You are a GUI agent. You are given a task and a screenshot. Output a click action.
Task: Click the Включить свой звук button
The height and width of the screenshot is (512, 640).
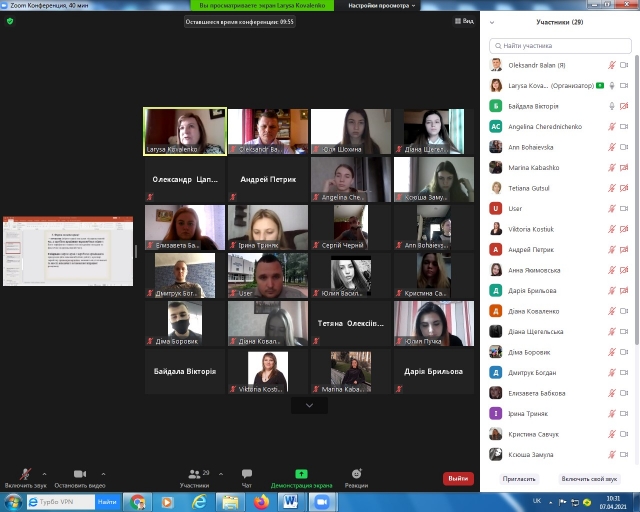(589, 479)
